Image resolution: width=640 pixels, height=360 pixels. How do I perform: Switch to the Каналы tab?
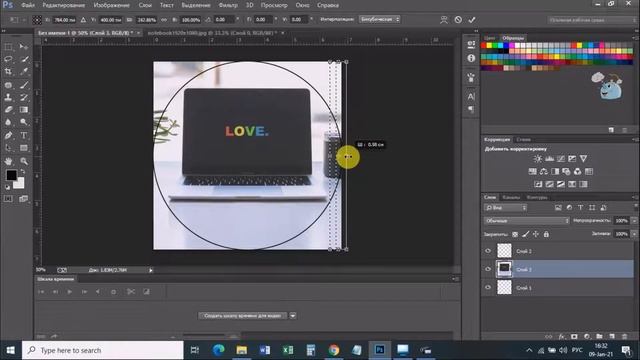click(x=511, y=198)
